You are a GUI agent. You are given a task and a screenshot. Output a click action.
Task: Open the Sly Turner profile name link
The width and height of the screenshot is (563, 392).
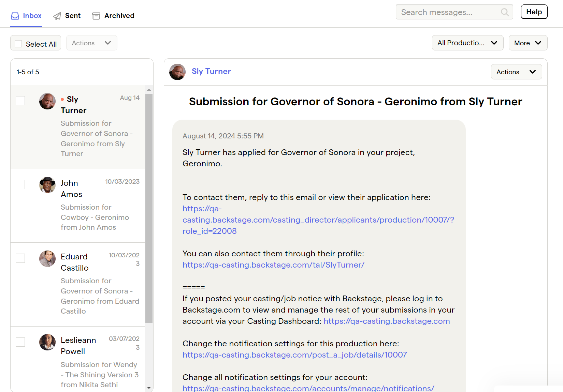pyautogui.click(x=211, y=71)
